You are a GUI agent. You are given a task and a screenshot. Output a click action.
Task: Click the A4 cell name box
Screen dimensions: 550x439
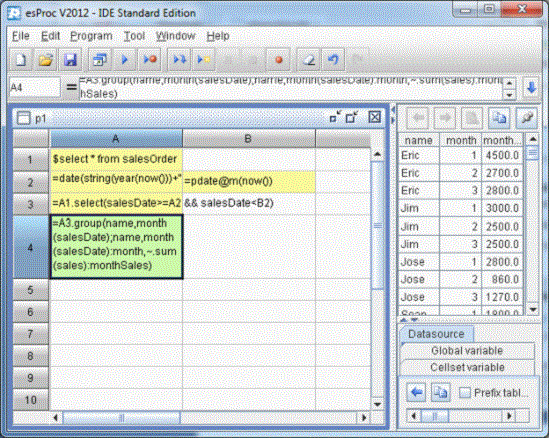coord(34,87)
